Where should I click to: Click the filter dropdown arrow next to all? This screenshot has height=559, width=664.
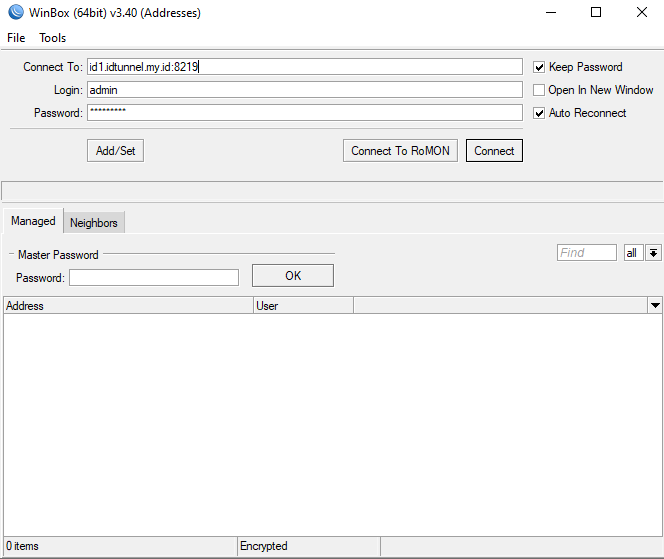(x=653, y=253)
